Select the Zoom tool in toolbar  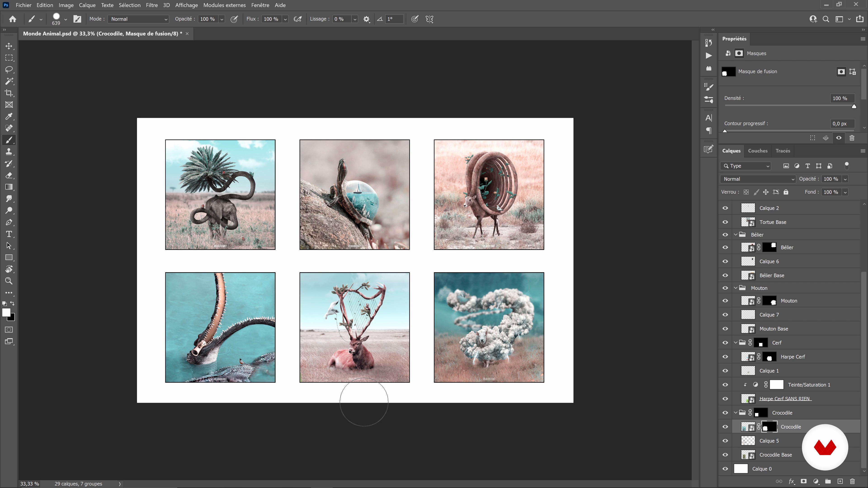[x=9, y=281]
